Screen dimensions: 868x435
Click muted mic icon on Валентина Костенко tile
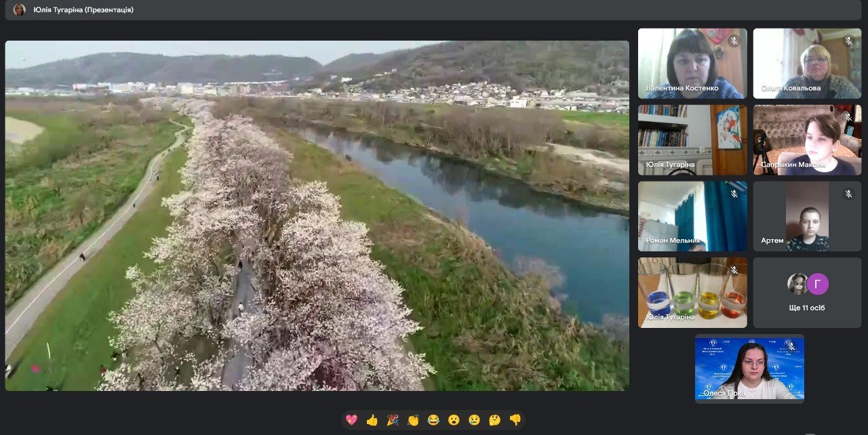pyautogui.click(x=734, y=41)
